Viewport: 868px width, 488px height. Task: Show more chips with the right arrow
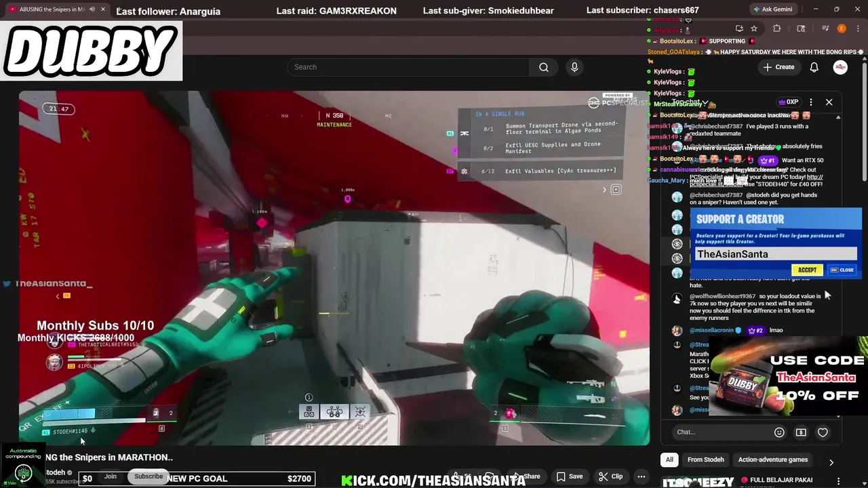831,462
